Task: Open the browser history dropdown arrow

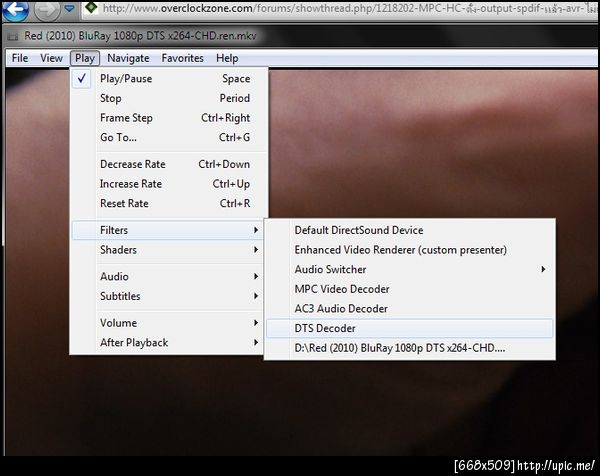Action: pos(69,8)
